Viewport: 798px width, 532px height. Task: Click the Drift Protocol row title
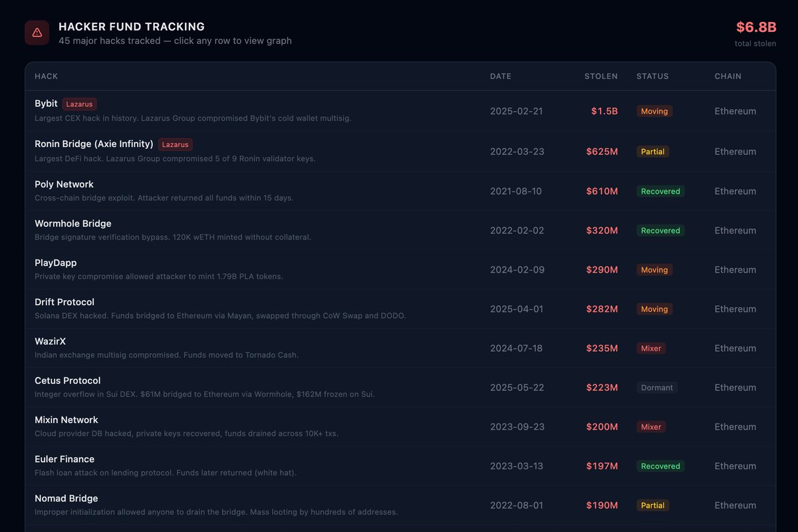65,302
